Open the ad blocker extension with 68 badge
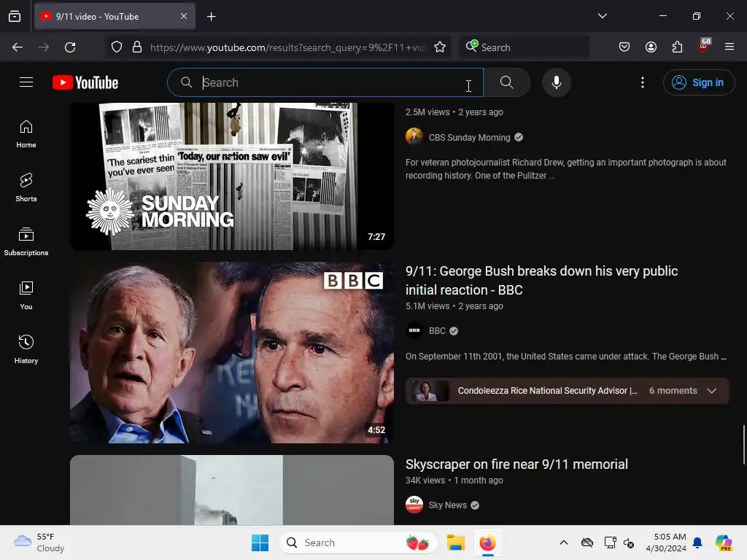 click(x=704, y=46)
